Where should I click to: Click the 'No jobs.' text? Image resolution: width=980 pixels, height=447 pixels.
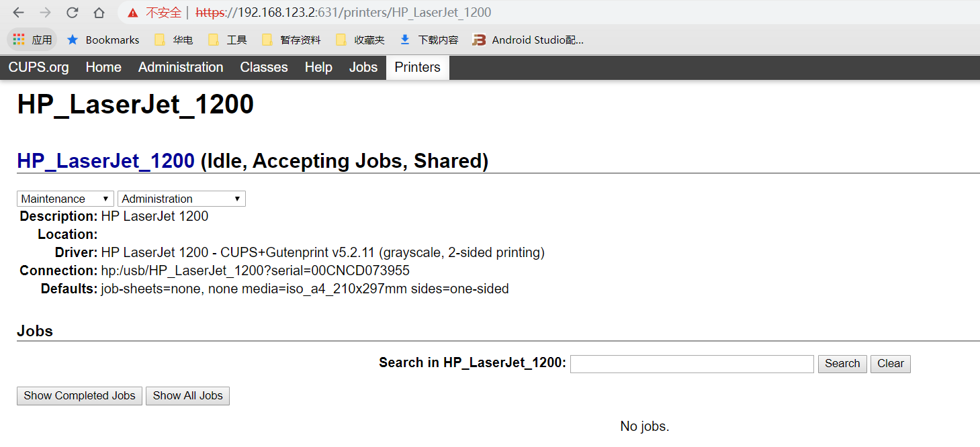click(645, 426)
